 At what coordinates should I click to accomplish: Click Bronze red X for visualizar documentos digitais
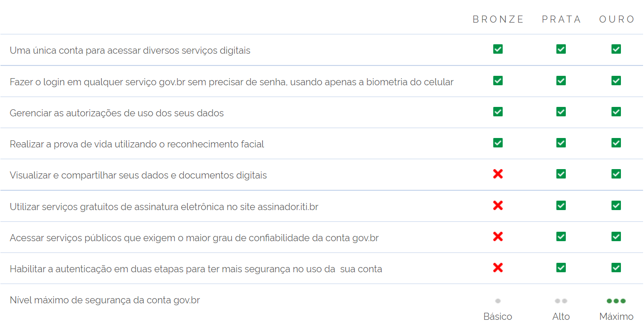tap(498, 174)
